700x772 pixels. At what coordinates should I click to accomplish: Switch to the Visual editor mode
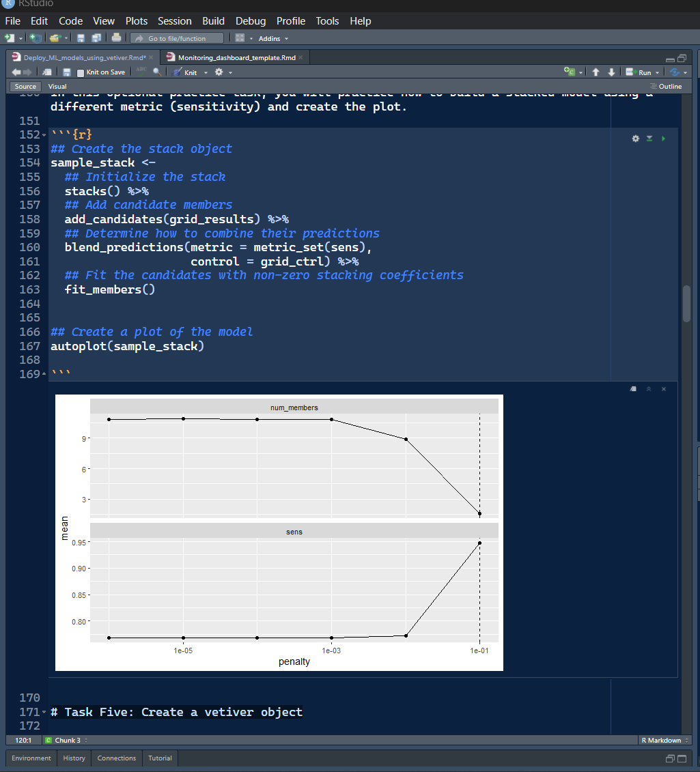point(57,87)
